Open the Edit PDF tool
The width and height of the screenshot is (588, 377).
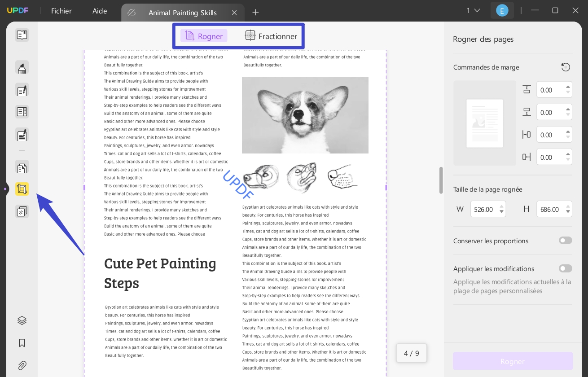pyautogui.click(x=22, y=90)
